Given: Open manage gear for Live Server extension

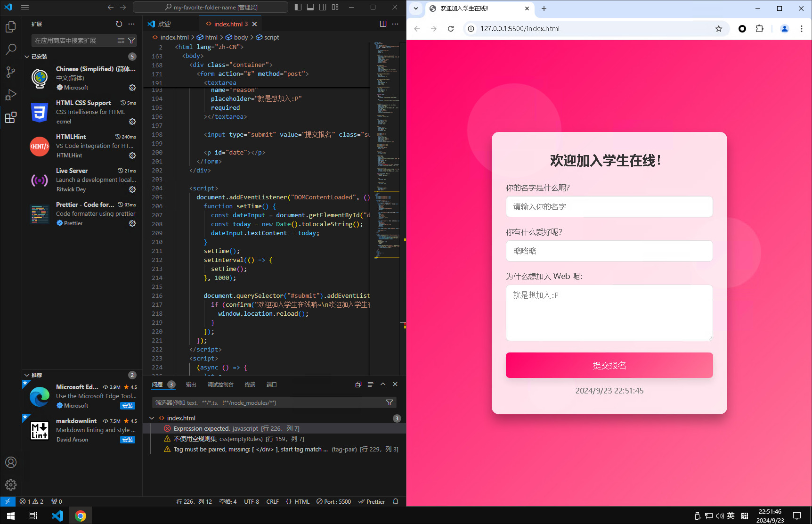Looking at the screenshot, I should click(x=132, y=189).
